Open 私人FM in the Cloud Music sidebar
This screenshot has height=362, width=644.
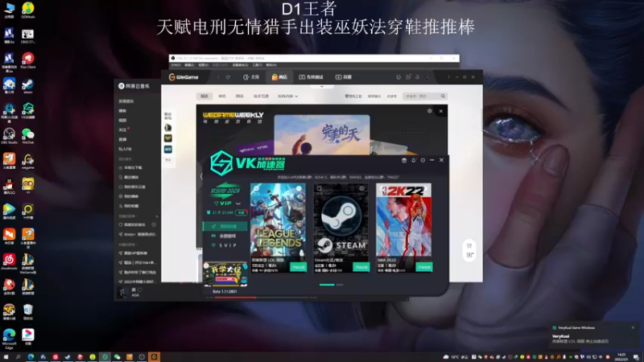tap(125, 149)
